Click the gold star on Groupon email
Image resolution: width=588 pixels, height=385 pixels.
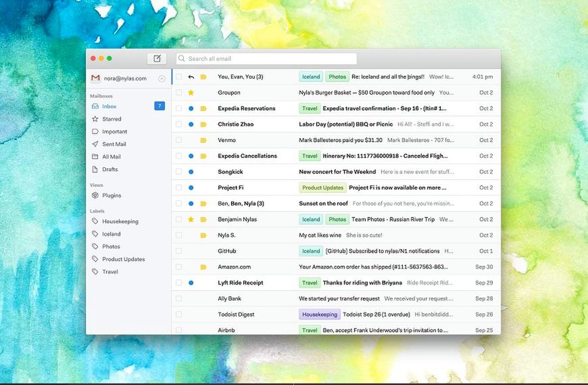coord(191,92)
